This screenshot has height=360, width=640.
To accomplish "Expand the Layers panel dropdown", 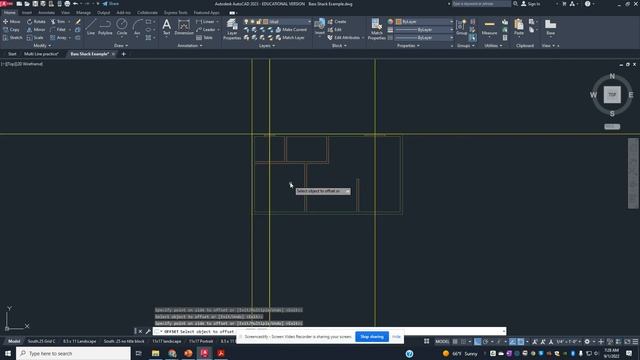I will pos(267,46).
